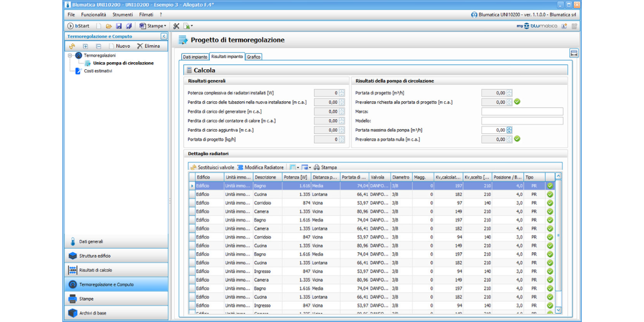
Task: Click the Marca input field
Action: (x=522, y=112)
